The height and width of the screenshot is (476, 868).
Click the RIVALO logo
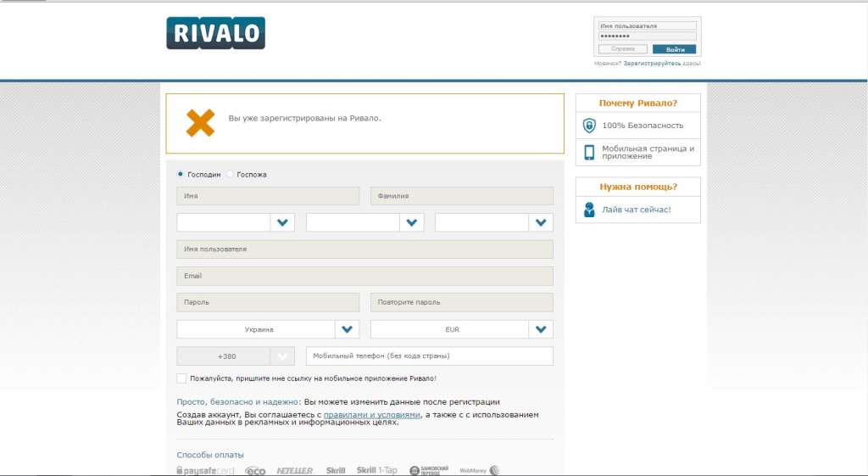coord(216,33)
